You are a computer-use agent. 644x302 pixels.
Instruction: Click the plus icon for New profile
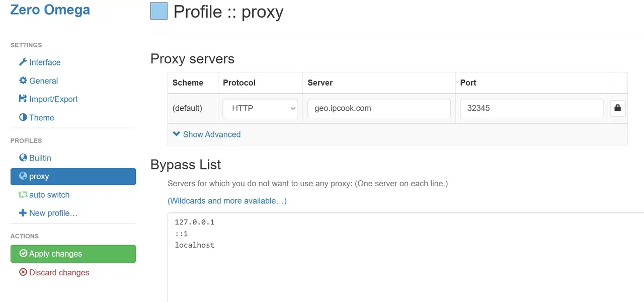[x=22, y=213]
